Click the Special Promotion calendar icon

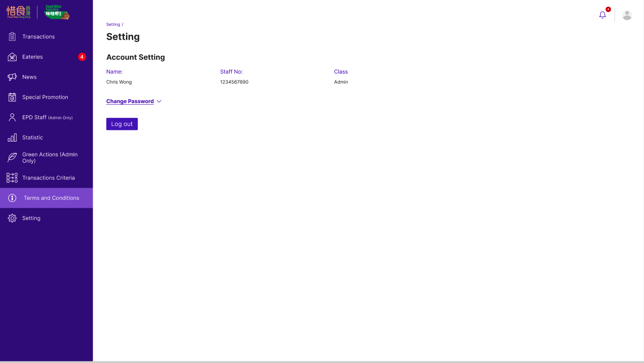tap(12, 97)
